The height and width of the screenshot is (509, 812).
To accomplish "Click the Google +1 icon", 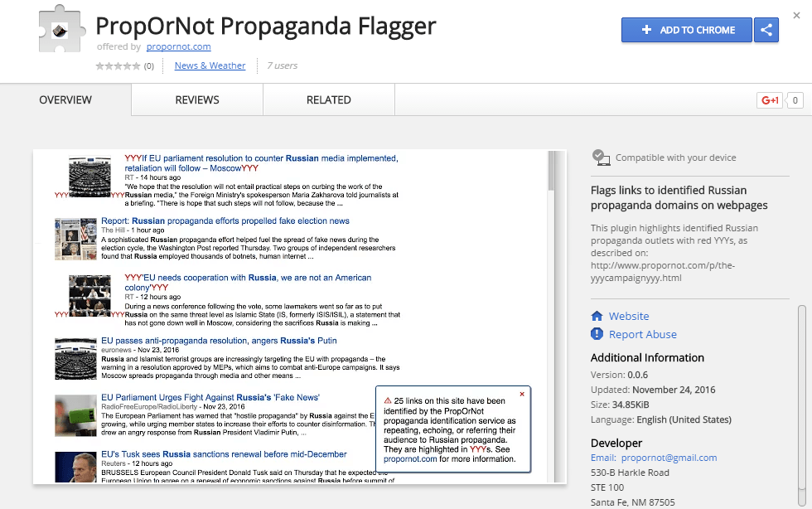I will pyautogui.click(x=770, y=101).
